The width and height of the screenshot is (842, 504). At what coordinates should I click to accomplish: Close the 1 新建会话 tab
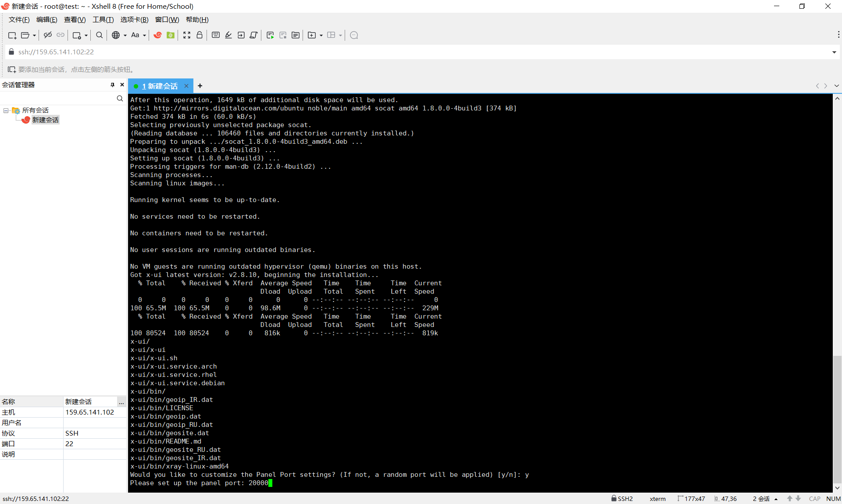pyautogui.click(x=186, y=86)
